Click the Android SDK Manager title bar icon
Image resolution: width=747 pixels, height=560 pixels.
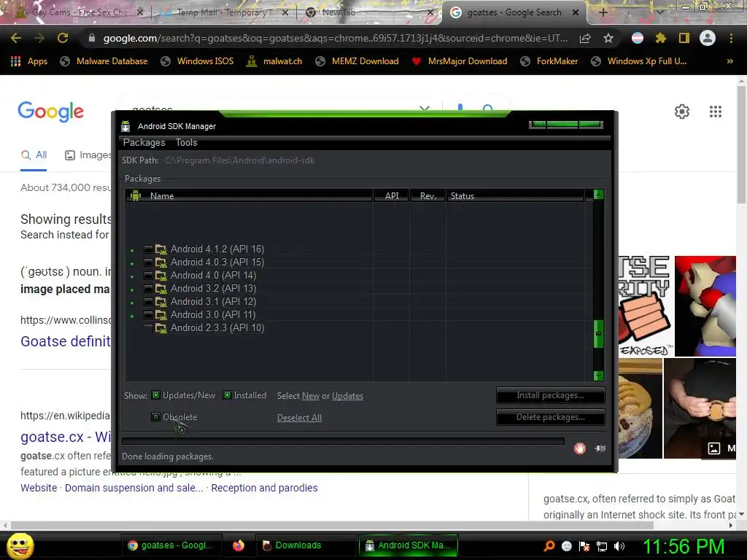point(125,126)
